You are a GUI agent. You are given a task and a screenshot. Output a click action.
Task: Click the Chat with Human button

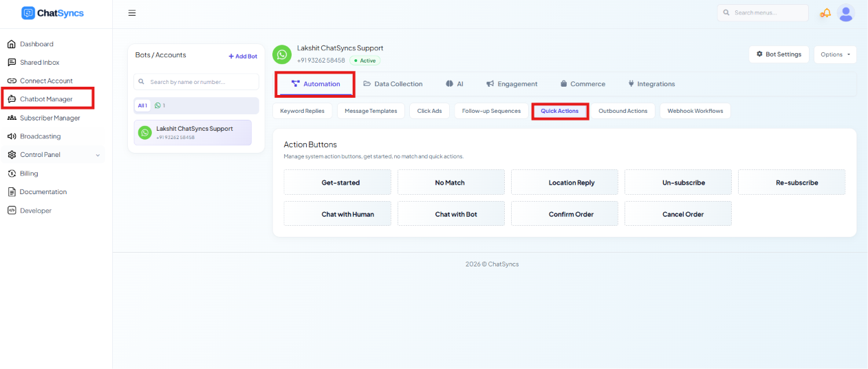338,214
